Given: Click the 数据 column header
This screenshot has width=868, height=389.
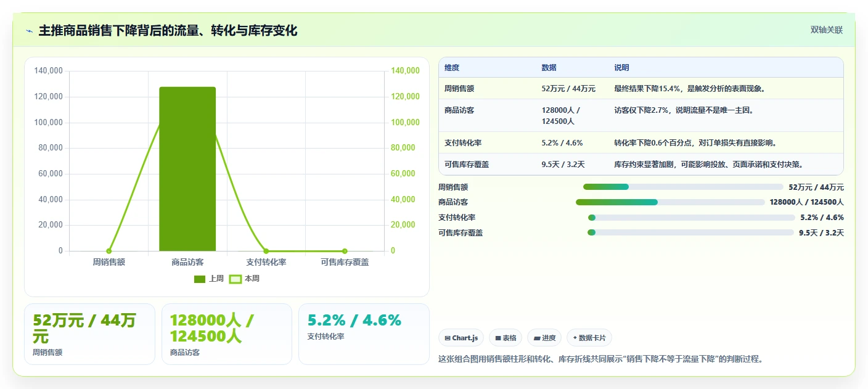Looking at the screenshot, I should [x=549, y=68].
